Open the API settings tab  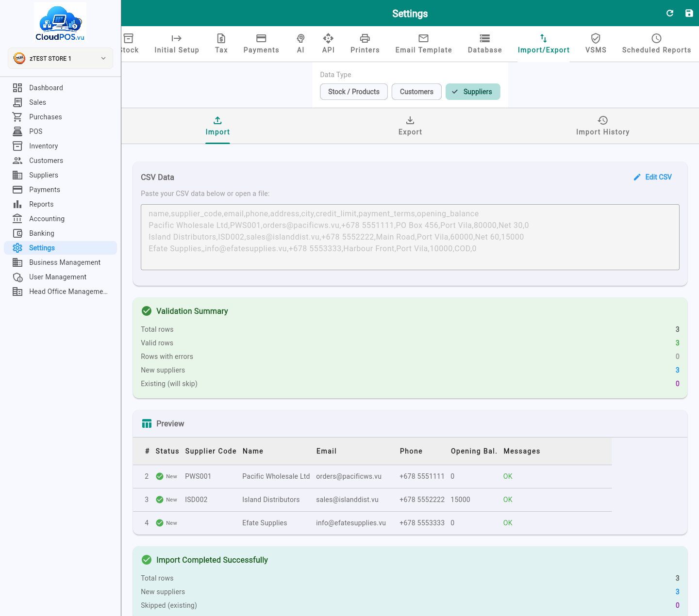[328, 44]
